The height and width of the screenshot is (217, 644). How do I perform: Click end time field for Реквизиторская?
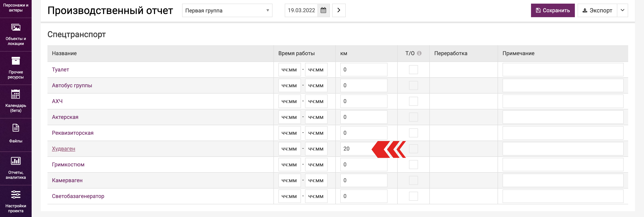coord(316,133)
